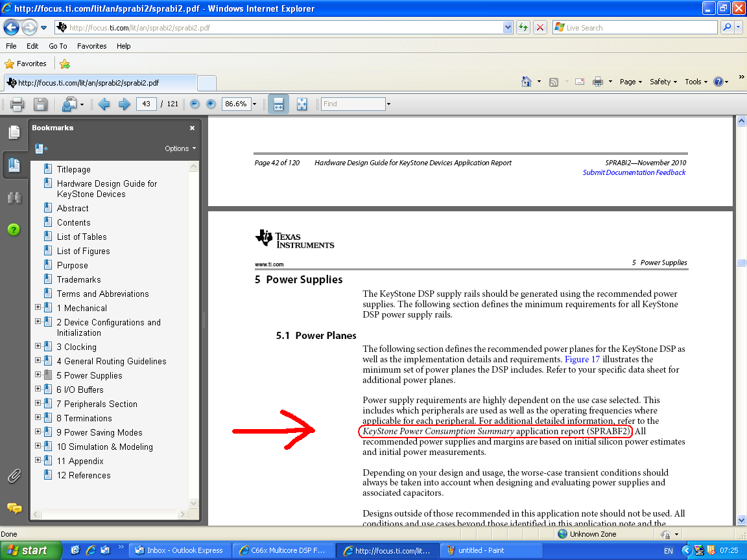The height and width of the screenshot is (560, 747).
Task: Switch to Inbox - Outlook Express taskbar item
Action: [180, 550]
